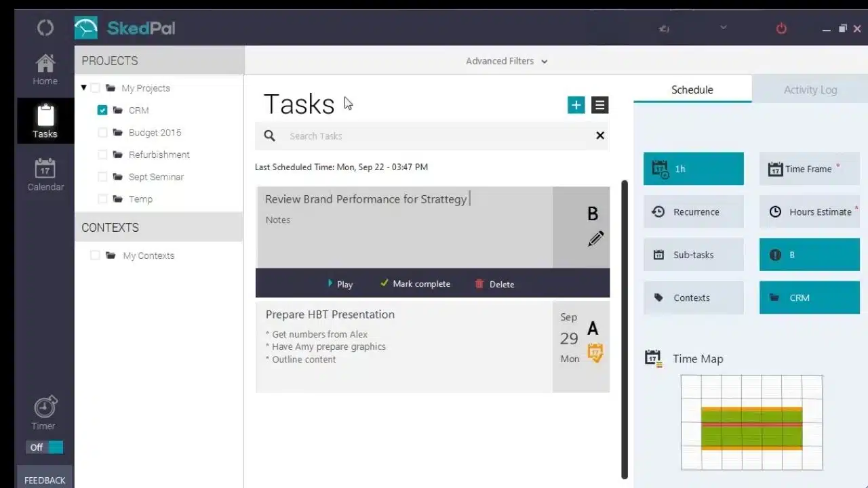Click the orange scheduled calendar icon on HBT task
The width and height of the screenshot is (868, 488).
(595, 352)
